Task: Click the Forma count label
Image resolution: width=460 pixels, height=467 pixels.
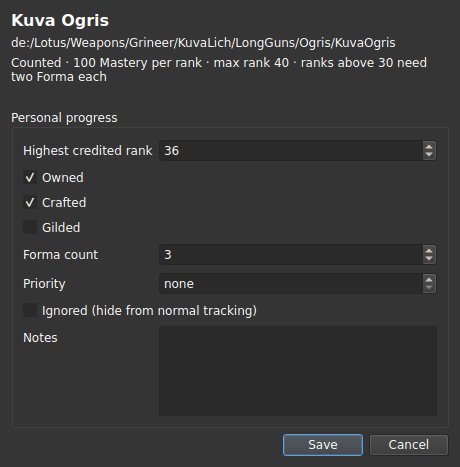Action: coord(60,255)
